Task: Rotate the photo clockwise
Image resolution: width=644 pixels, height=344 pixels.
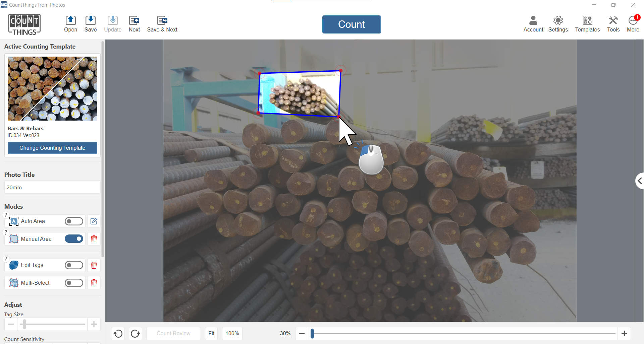Action: point(136,334)
